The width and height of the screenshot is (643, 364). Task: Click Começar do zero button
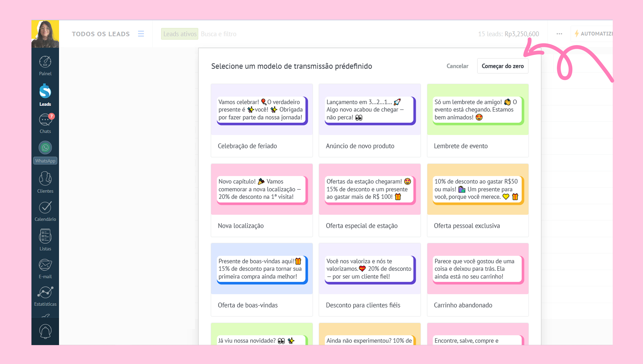(x=503, y=66)
